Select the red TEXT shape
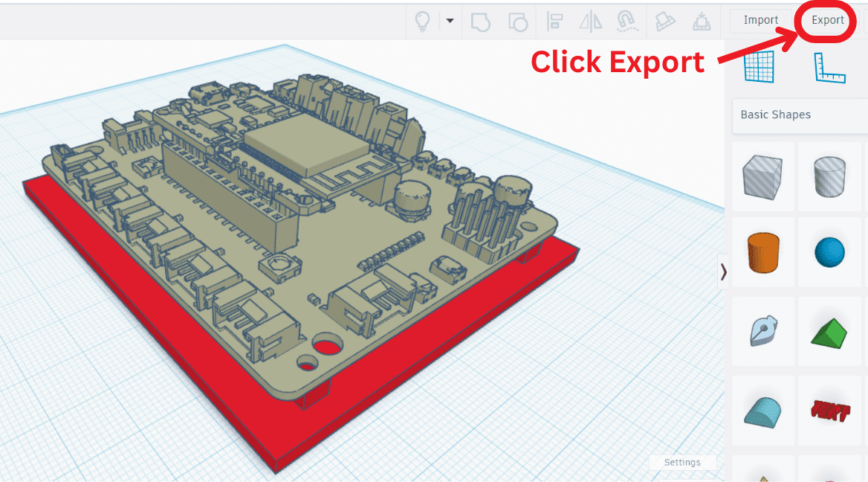Screen dimensions: 868x482 [829, 410]
